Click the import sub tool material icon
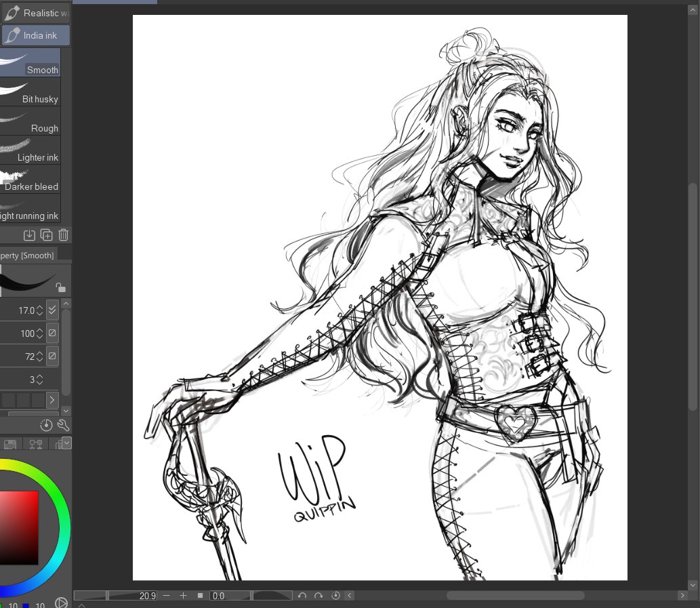700x608 pixels. coord(29,235)
